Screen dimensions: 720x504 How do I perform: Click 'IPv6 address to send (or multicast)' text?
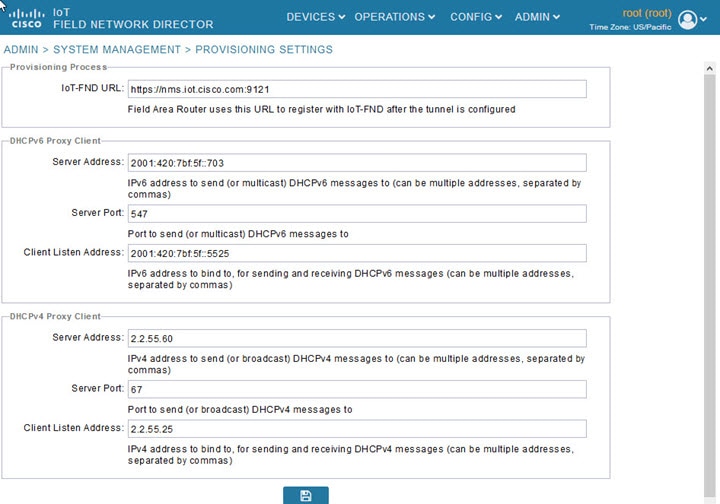tap(354, 189)
